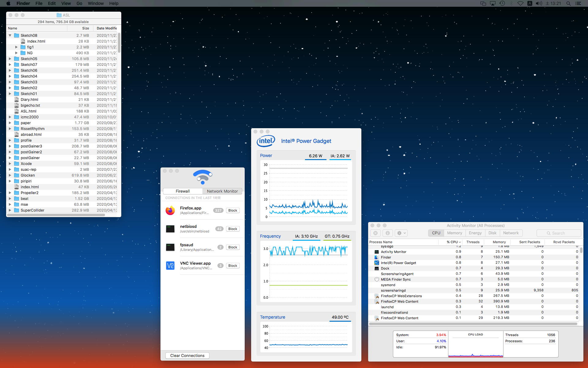Click the Clear Connections button
The image size is (588, 368).
pyautogui.click(x=187, y=355)
